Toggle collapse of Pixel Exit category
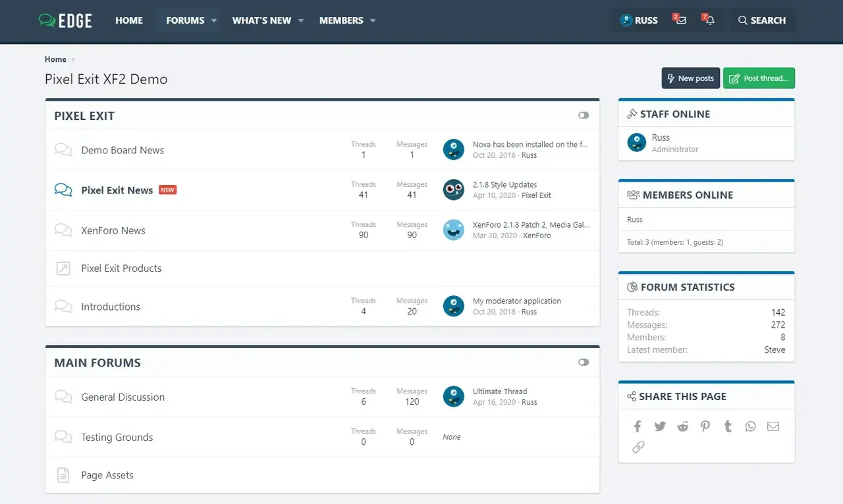Screen dimensions: 843x504 [584, 115]
